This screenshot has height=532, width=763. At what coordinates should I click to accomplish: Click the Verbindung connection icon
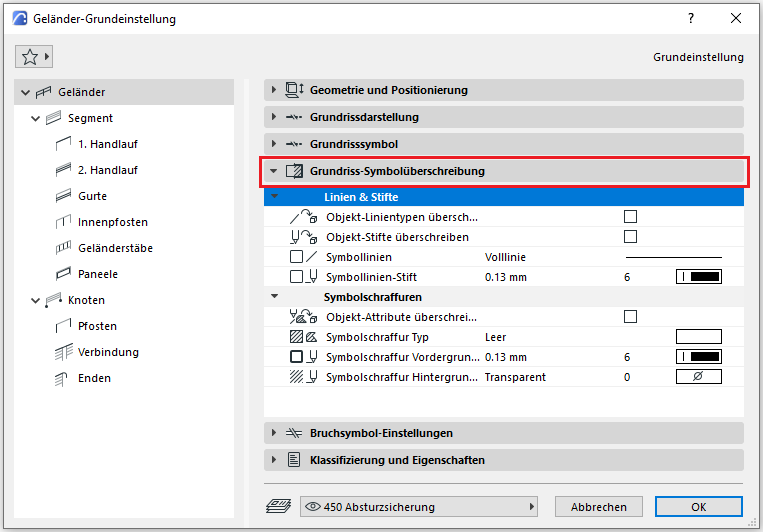click(x=62, y=352)
